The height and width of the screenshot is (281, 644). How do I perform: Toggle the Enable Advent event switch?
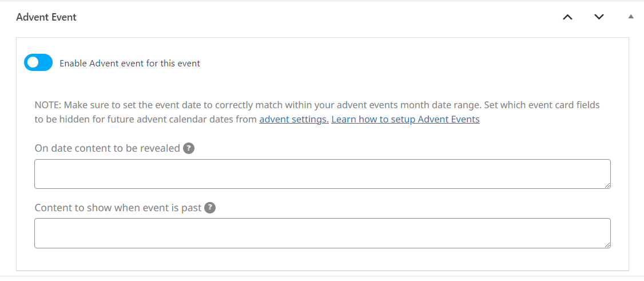(38, 62)
